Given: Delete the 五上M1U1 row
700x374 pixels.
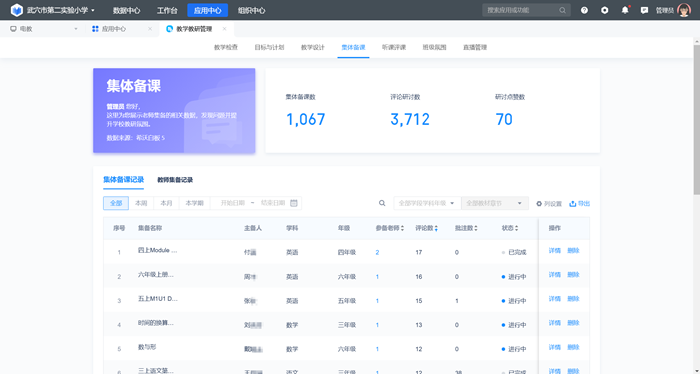Looking at the screenshot, I should [573, 299].
